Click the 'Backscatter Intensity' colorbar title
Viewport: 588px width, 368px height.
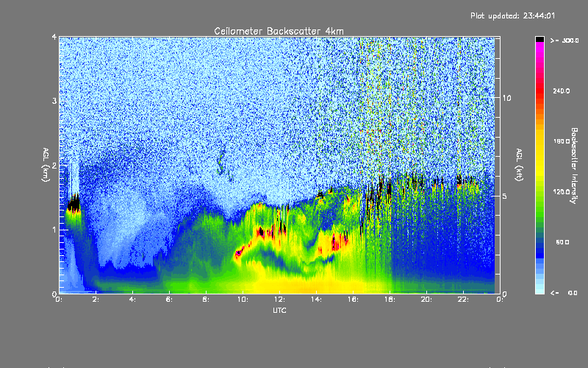[x=574, y=166]
